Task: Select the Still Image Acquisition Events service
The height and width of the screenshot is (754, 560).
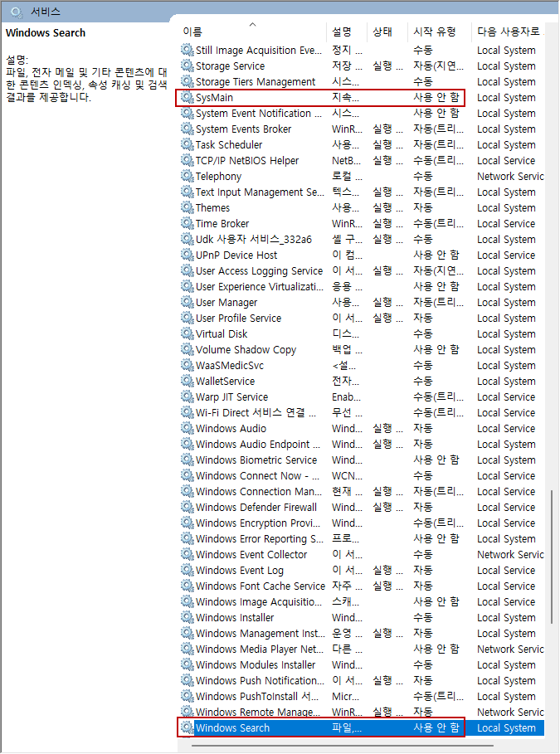Action: pos(363,50)
